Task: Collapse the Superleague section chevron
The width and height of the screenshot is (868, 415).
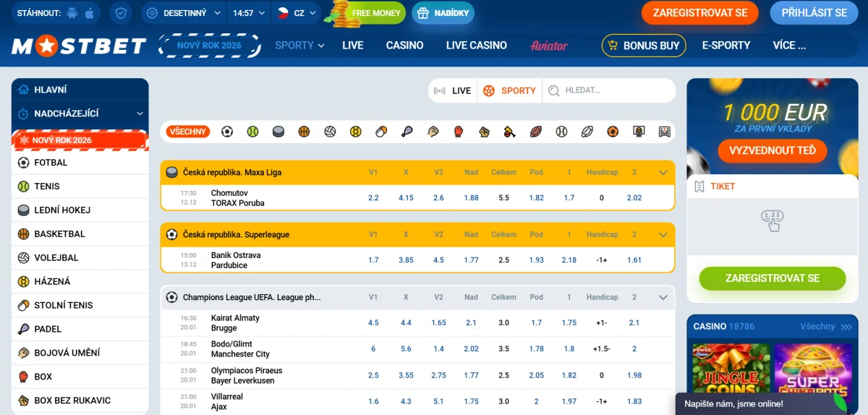Action: [x=663, y=235]
